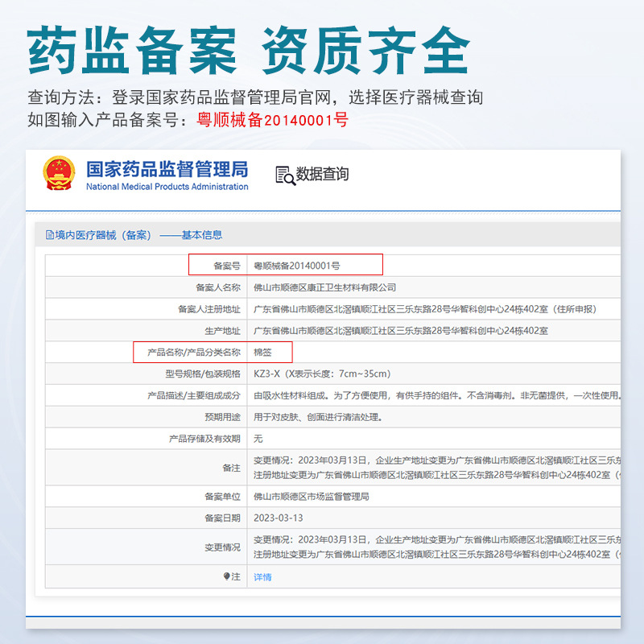Click the document icon before 境内医疗器械
This screenshot has width=644, height=644.
pyautogui.click(x=50, y=235)
